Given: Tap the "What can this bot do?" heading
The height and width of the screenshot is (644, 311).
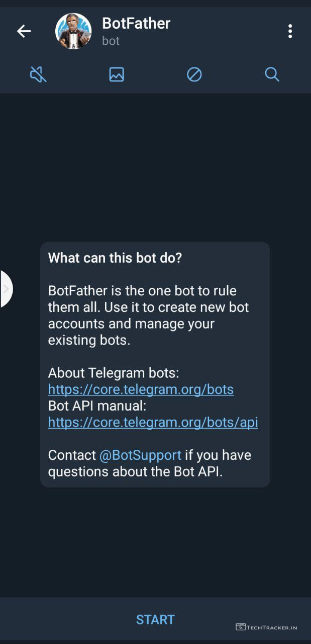Looking at the screenshot, I should tap(115, 258).
